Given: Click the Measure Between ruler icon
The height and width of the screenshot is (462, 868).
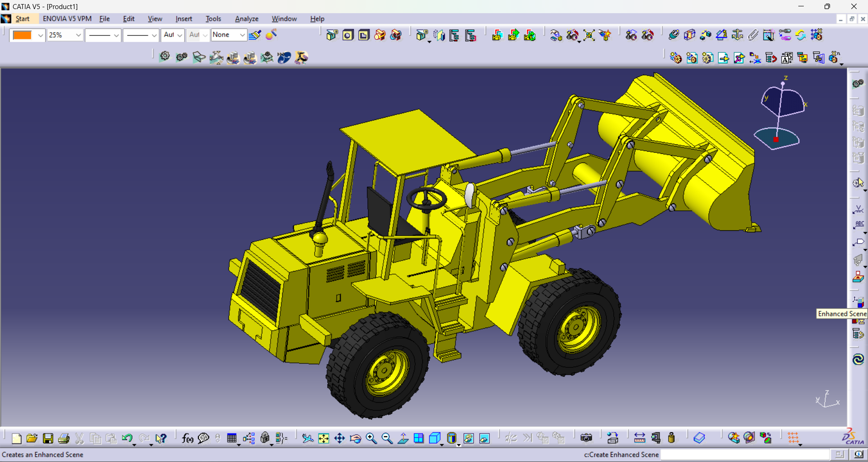Looking at the screenshot, I should click(x=639, y=438).
